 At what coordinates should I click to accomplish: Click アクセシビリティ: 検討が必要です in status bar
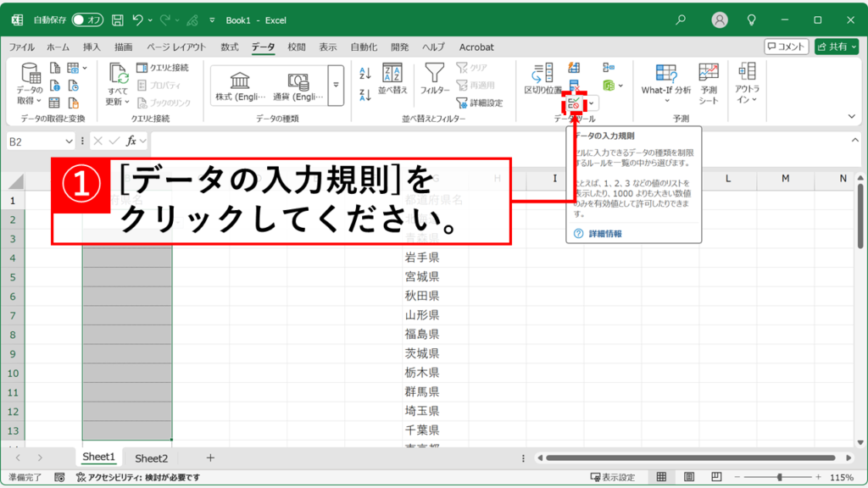click(138, 477)
